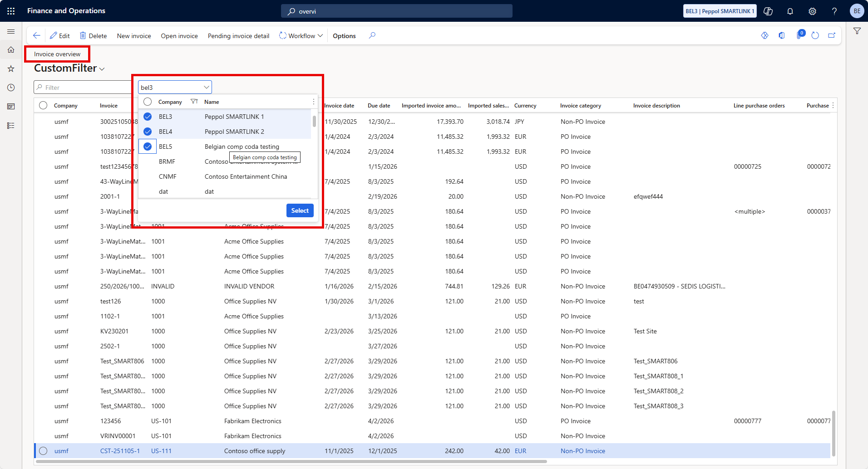
Task: Open the Workflow dropdown menu
Action: (x=301, y=36)
